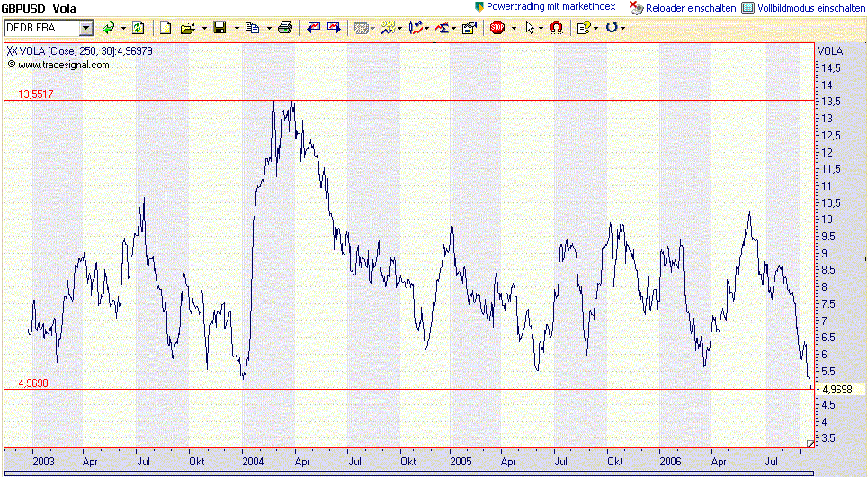Click the copy icon in toolbar
Image resolution: width=868 pixels, height=477 pixels.
click(x=252, y=28)
